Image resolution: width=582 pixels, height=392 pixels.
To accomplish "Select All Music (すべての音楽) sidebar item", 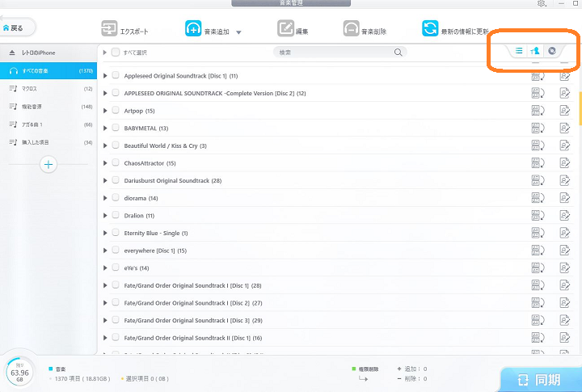I will (48, 70).
